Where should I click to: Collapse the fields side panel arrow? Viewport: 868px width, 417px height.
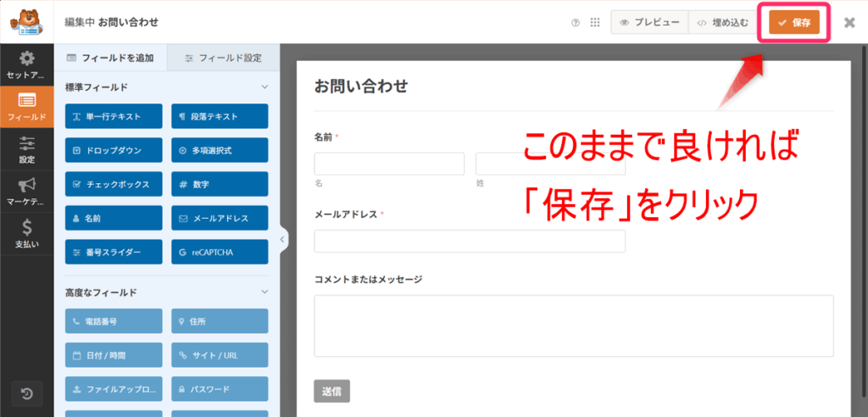pyautogui.click(x=282, y=240)
